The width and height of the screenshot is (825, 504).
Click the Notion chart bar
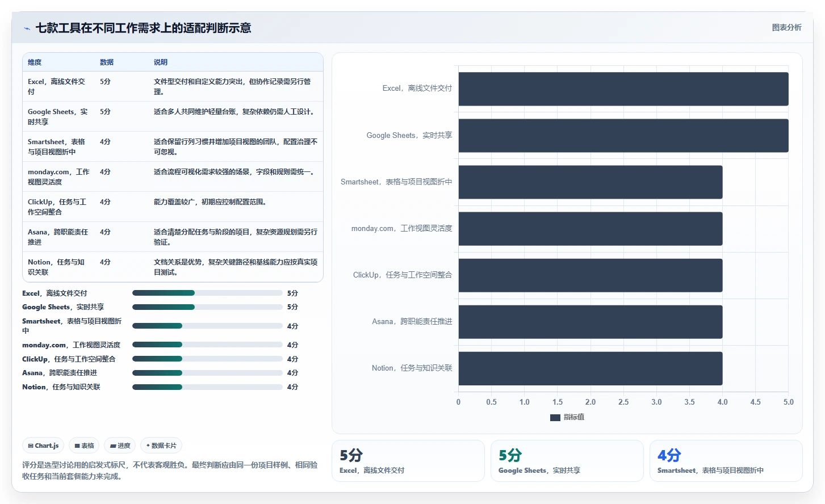(x=591, y=368)
